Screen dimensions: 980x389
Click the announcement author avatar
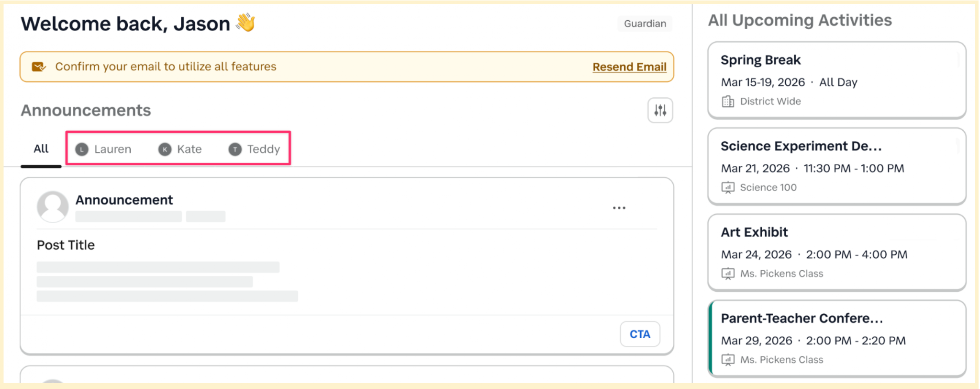(53, 206)
